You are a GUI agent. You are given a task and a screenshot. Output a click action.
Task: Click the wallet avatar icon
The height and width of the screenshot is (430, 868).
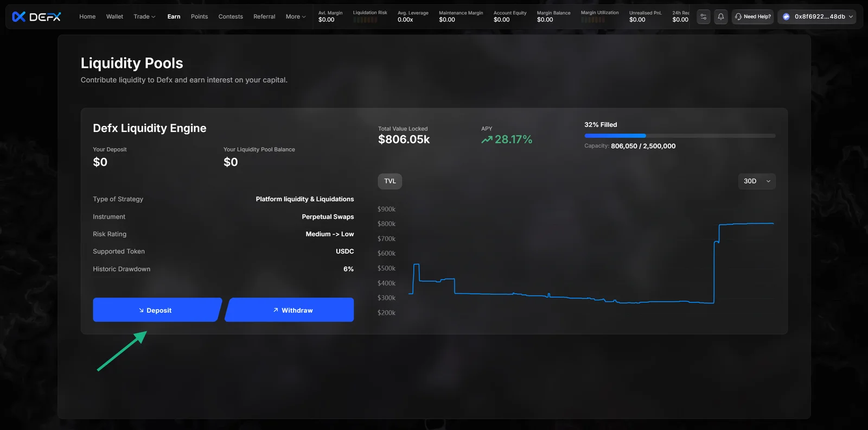(x=786, y=17)
